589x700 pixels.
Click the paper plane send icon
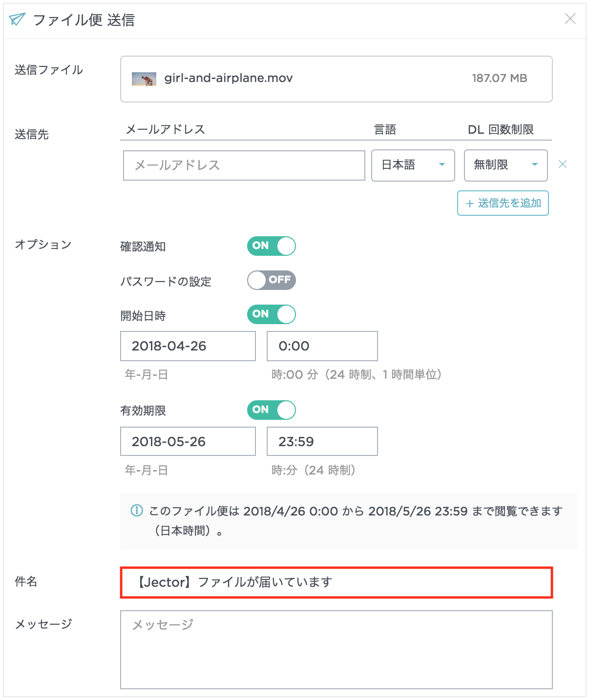coord(17,20)
